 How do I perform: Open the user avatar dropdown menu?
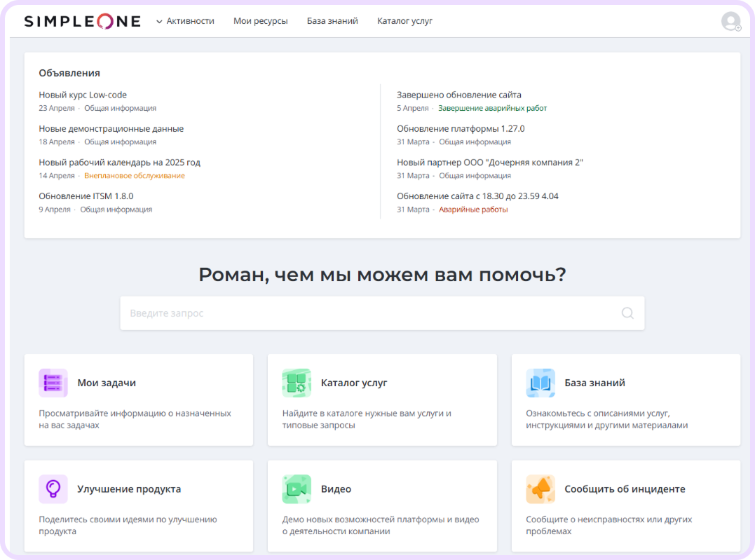pos(730,21)
